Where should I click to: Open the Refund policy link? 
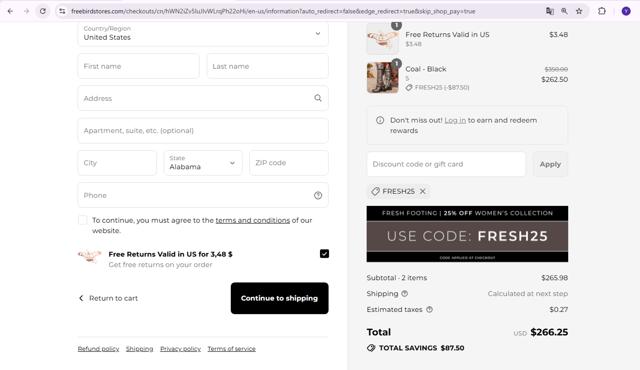[98, 349]
